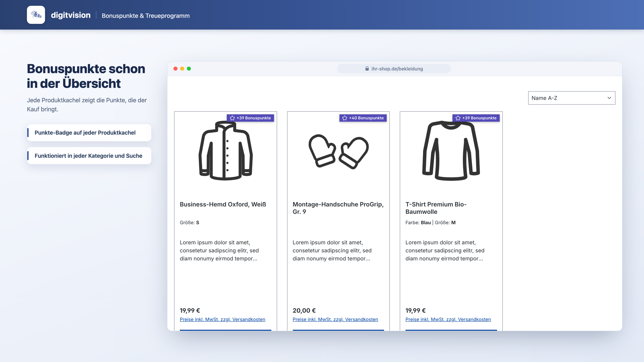This screenshot has height=362, width=644.
Task: Click the ihr-shop.de/bekleidung address bar
Action: (x=394, y=69)
